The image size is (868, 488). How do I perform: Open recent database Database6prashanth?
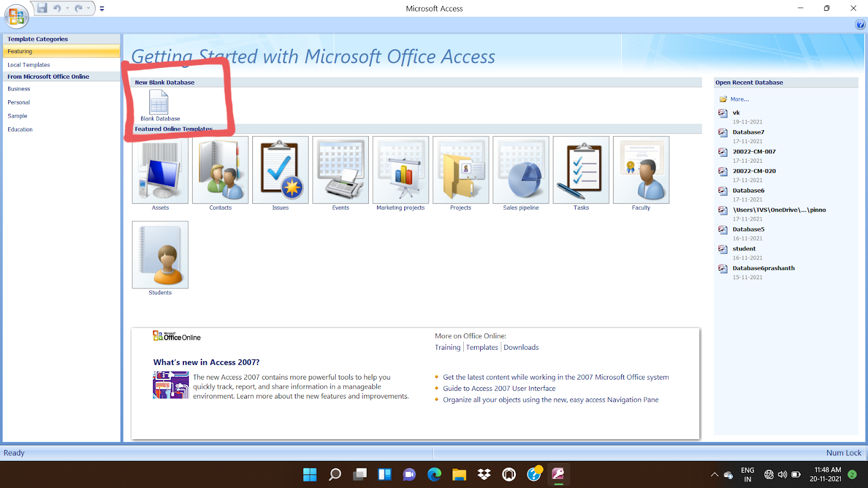(763, 268)
